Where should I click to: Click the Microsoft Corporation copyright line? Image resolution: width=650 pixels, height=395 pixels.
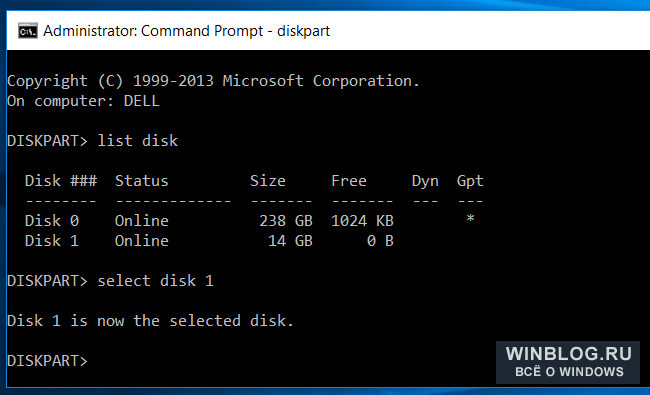213,81
